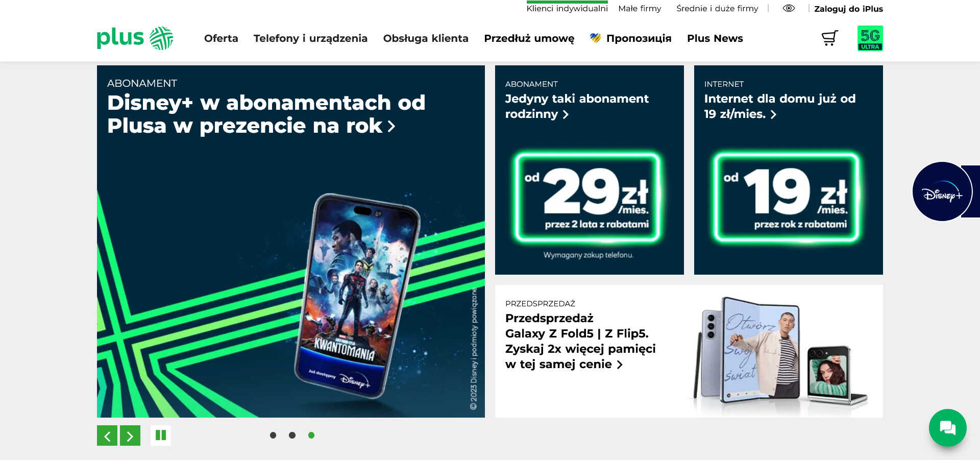Go to previous carousel slide arrow
The image size is (980, 460).
click(107, 435)
